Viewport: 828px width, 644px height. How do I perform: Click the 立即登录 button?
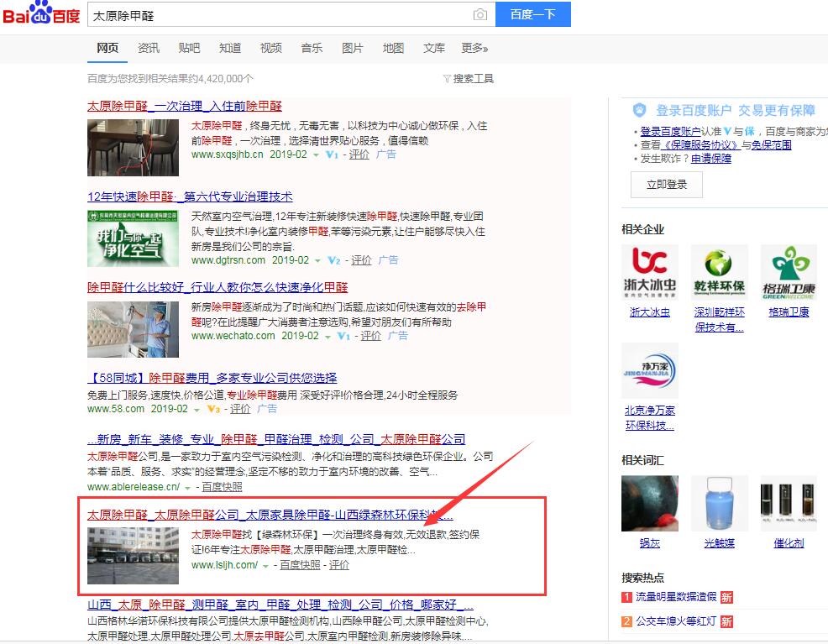(667, 185)
